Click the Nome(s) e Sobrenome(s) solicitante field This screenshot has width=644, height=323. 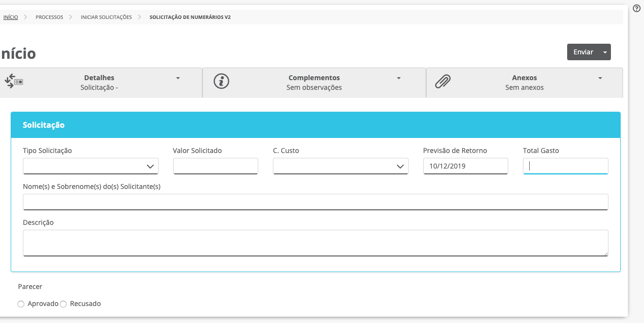[316, 202]
